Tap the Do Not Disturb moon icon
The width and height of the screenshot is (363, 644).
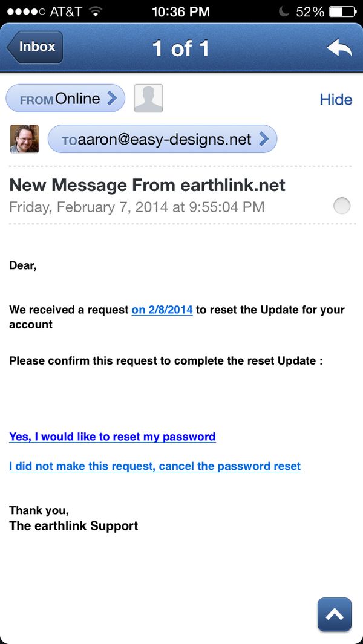point(284,11)
